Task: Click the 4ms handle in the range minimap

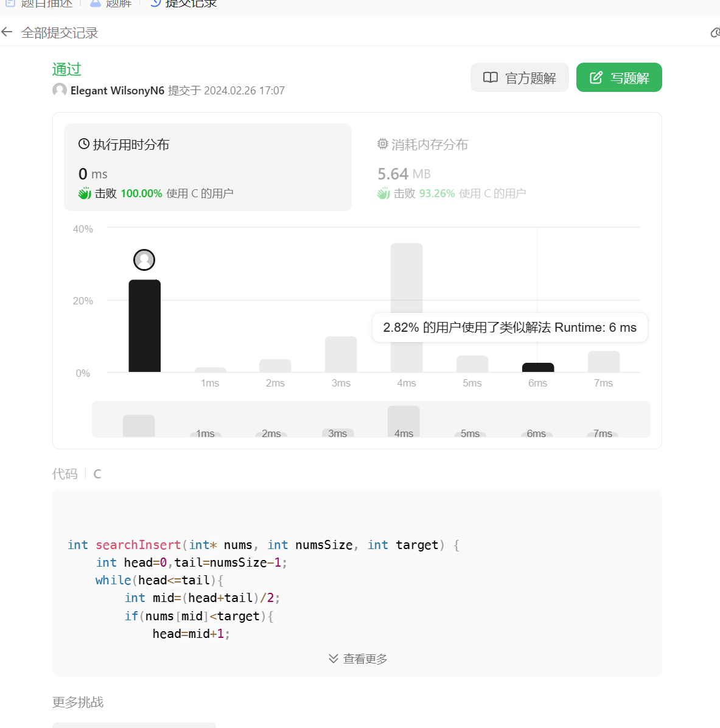Action: (404, 422)
